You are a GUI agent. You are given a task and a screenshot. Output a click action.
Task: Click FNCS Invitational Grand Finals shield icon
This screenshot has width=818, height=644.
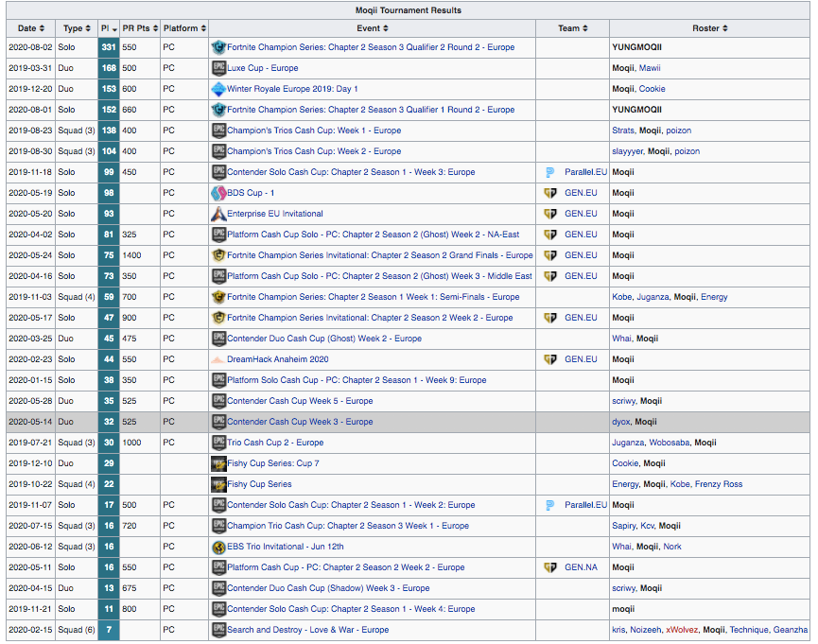coord(218,255)
